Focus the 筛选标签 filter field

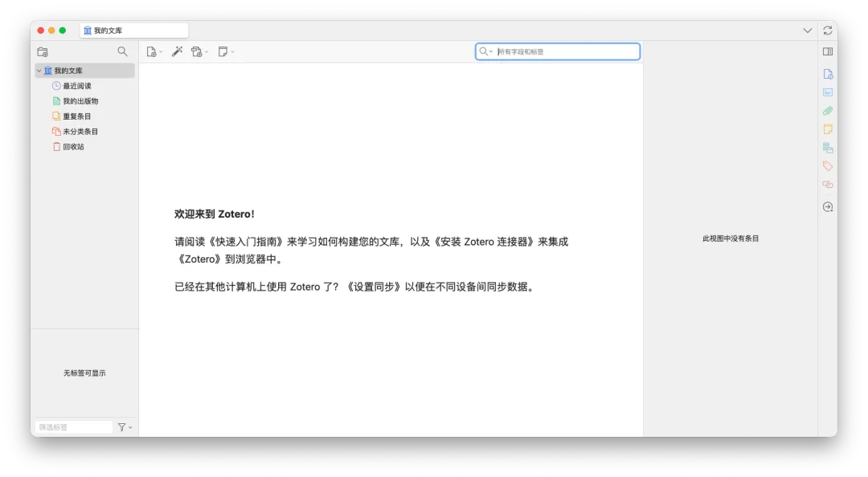click(74, 427)
